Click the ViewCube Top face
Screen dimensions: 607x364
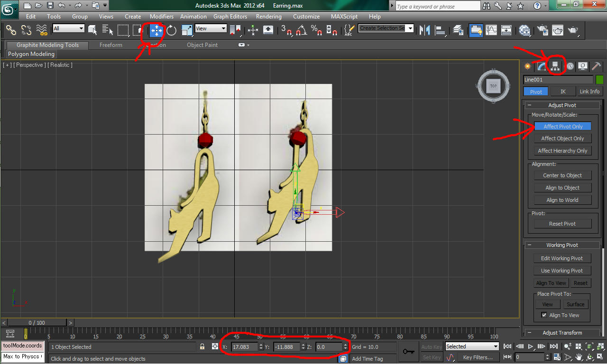(x=493, y=86)
